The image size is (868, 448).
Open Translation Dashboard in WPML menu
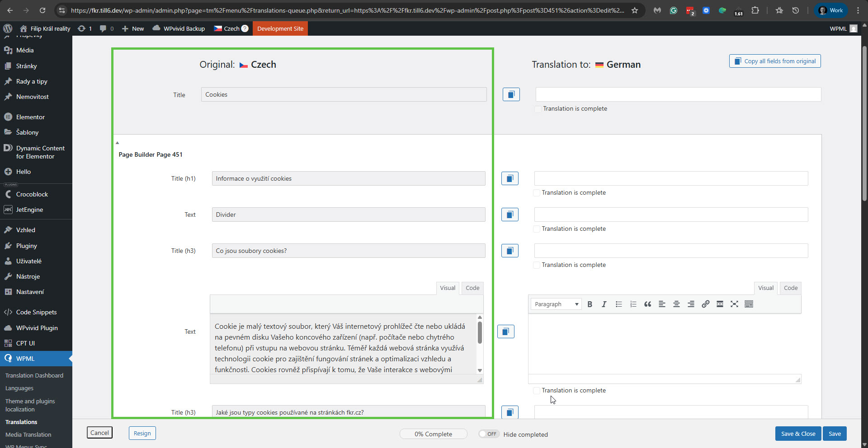[x=34, y=375]
